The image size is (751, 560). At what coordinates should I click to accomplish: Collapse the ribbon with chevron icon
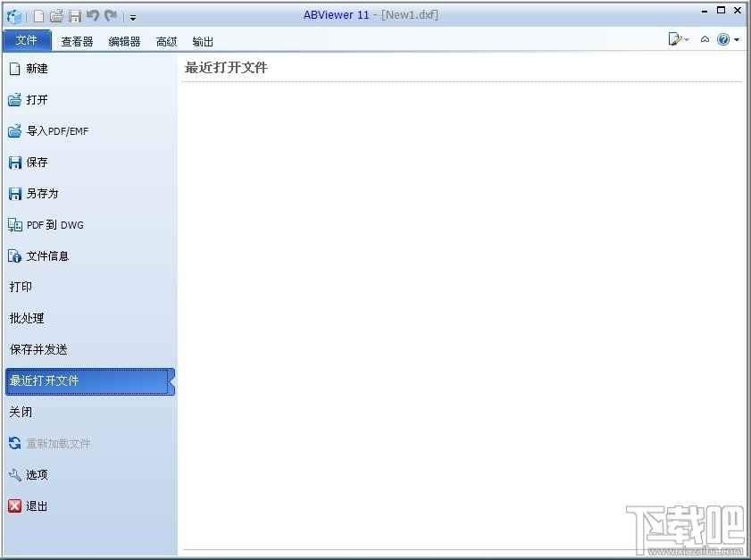[x=705, y=39]
